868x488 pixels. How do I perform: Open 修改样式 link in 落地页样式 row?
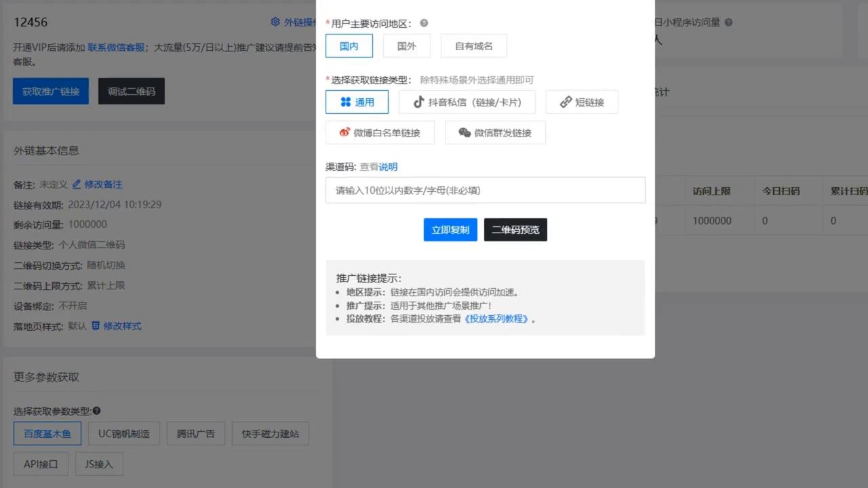coord(122,326)
